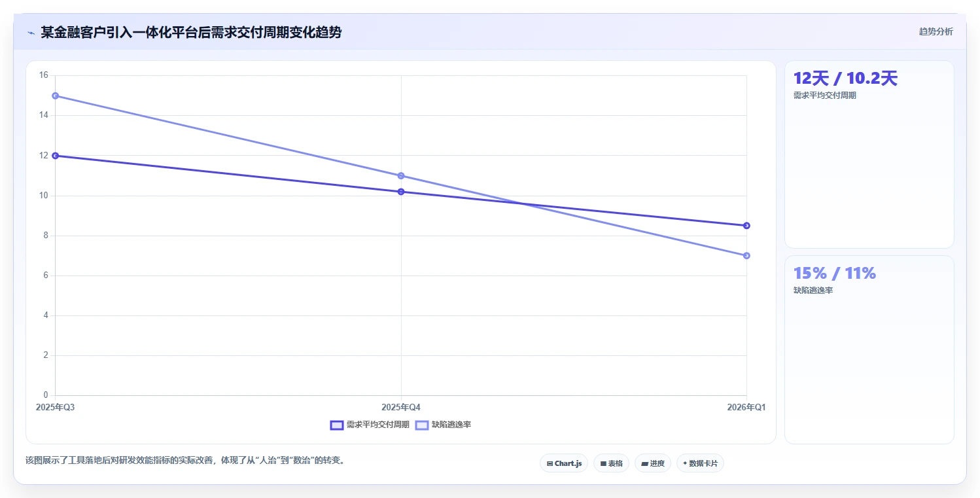
Task: Click the 需求平均交付周期 card caption
Action: [x=824, y=96]
